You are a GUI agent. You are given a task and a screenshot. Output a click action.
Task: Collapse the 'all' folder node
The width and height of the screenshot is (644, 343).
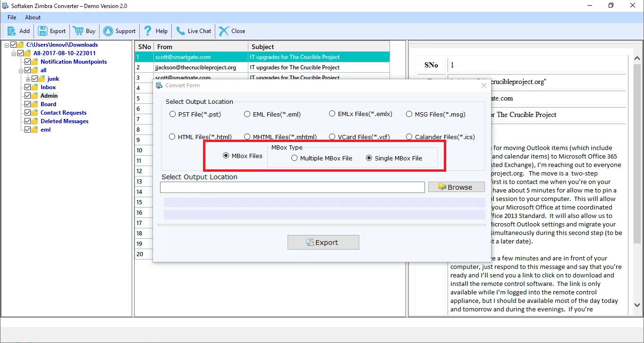pos(21,70)
